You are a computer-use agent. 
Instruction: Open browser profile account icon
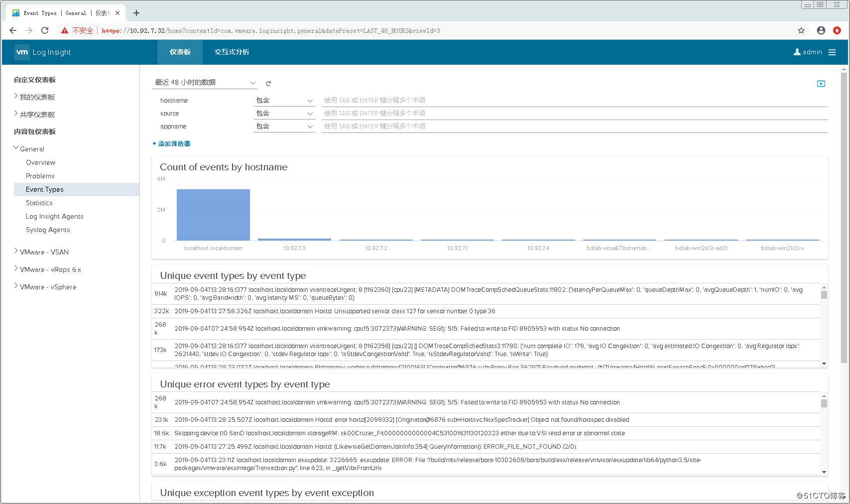[821, 30]
